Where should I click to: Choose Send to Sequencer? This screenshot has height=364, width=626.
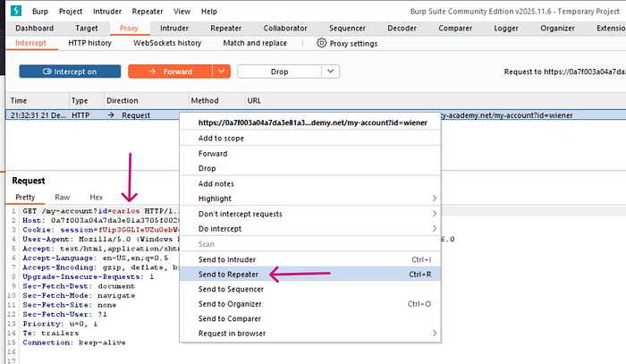(x=310, y=289)
